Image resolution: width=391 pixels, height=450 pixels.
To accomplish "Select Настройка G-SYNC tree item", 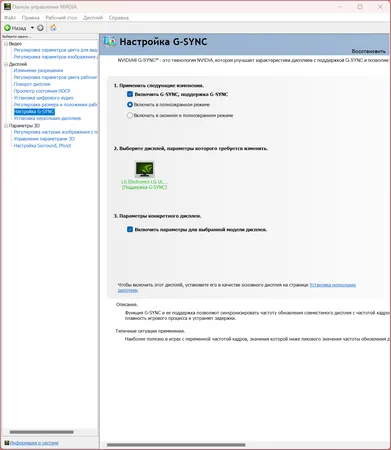I will click(x=34, y=112).
